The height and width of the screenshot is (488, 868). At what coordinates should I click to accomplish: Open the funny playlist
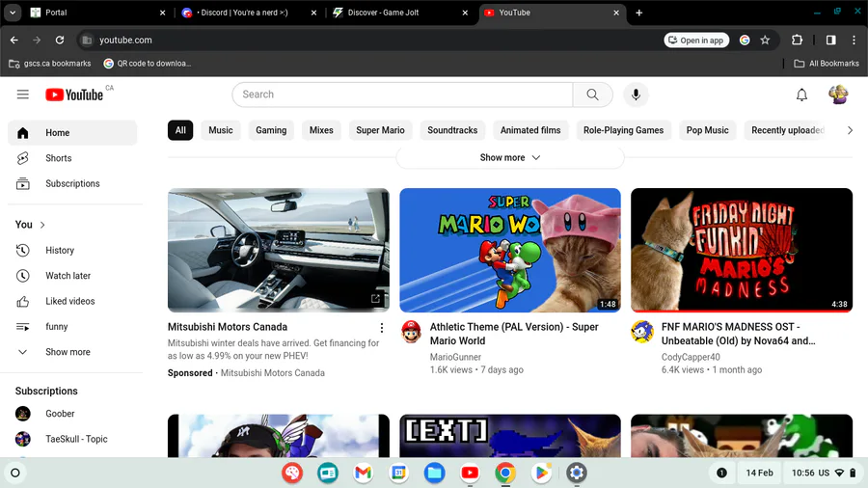click(72, 326)
